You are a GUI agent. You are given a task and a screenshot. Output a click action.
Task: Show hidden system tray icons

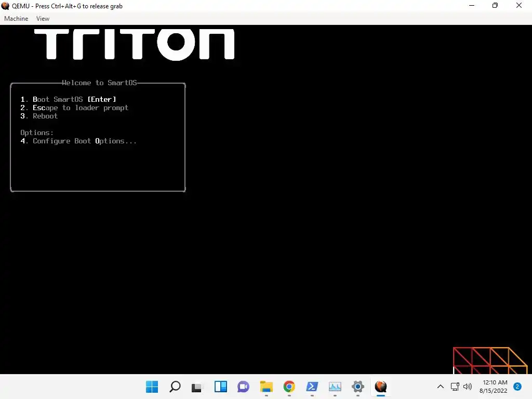coord(441,387)
